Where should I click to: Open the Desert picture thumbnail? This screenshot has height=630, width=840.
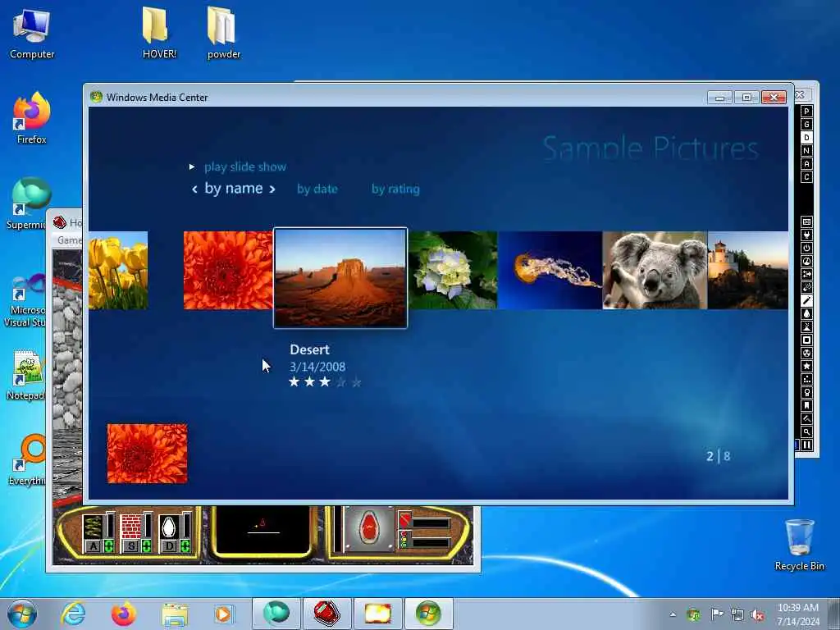[340, 277]
